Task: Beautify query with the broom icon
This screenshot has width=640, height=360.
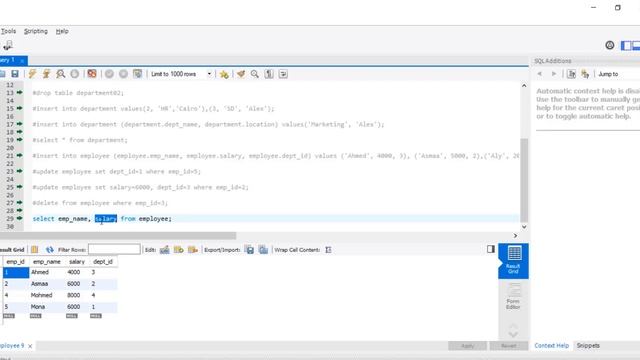Action: pyautogui.click(x=241, y=74)
